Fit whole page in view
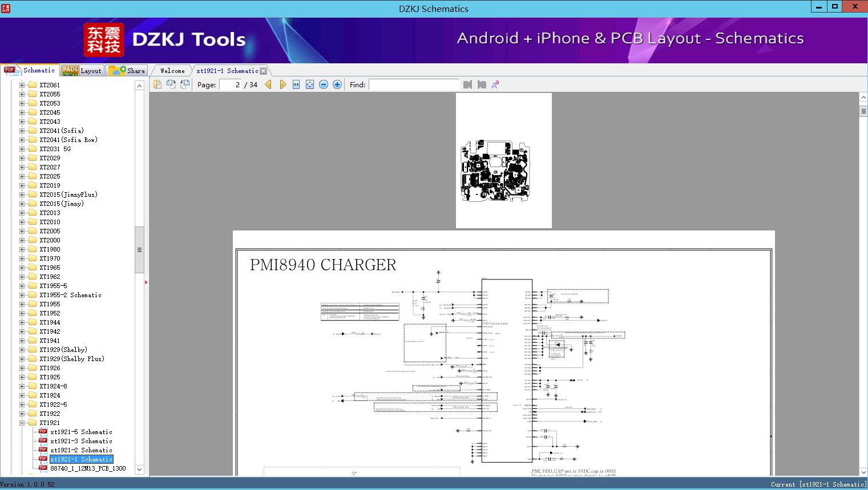 click(310, 84)
